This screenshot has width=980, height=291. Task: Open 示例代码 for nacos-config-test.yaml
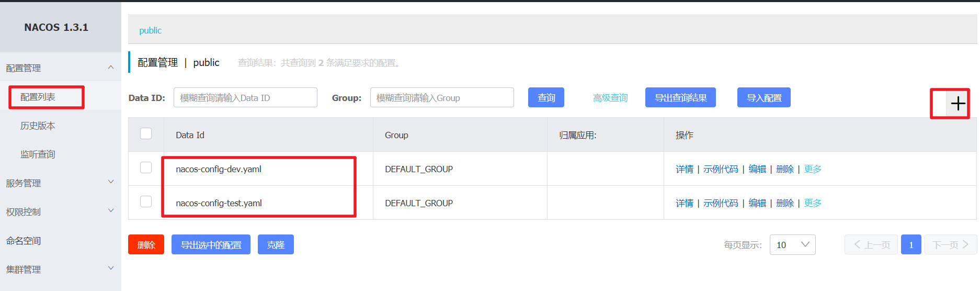(x=721, y=203)
